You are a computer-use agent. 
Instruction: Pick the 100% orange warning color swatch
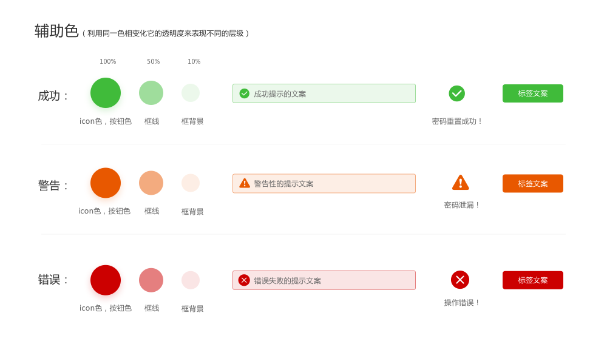click(x=106, y=183)
